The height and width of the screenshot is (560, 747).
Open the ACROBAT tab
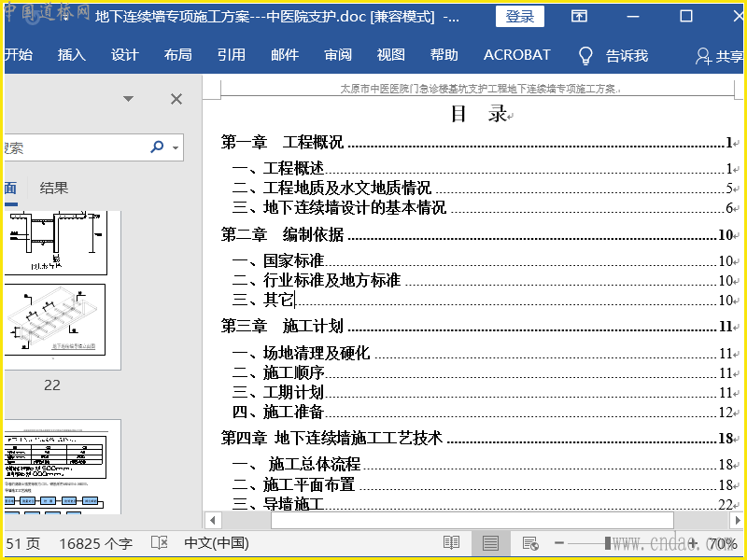[x=517, y=55]
